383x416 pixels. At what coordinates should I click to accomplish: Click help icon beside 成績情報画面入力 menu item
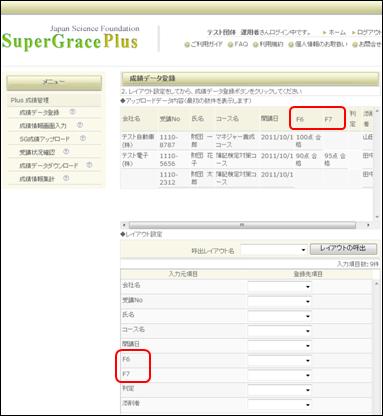tap(80, 125)
